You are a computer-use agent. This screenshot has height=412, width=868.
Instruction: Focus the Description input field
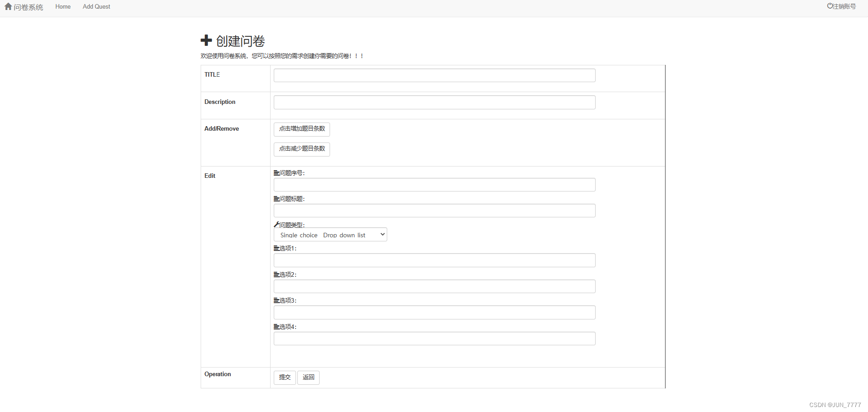434,103
